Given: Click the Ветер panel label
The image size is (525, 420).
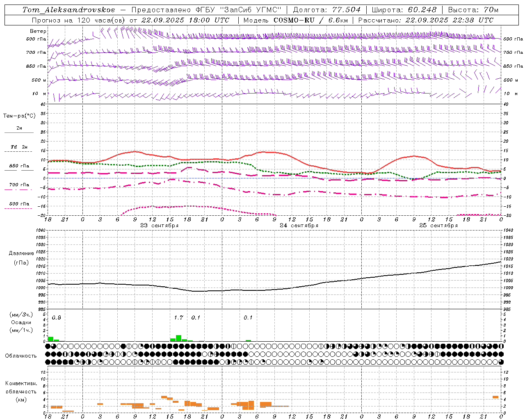Looking at the screenshot, I should 38,31.
